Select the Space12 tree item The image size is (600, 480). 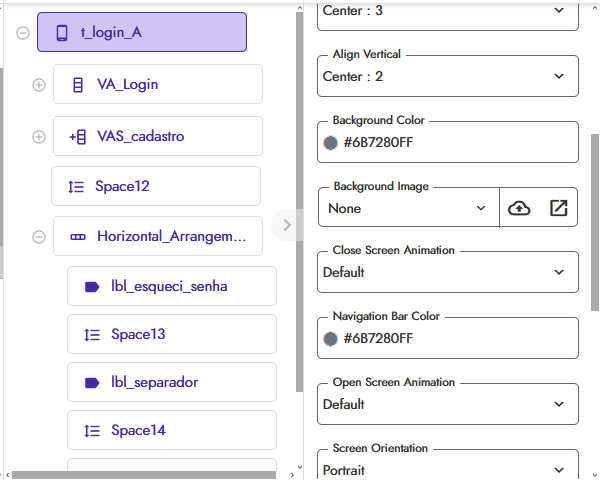(156, 186)
